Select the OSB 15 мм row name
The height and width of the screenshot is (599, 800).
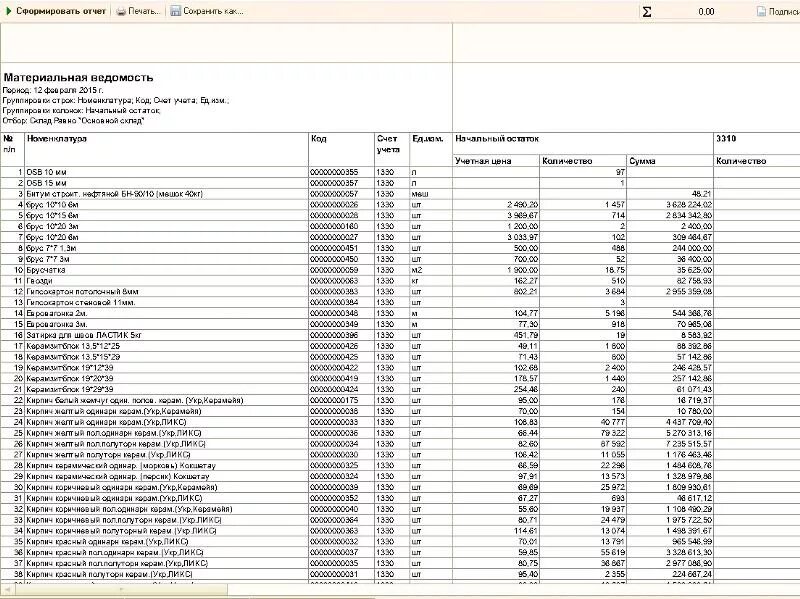(x=166, y=183)
